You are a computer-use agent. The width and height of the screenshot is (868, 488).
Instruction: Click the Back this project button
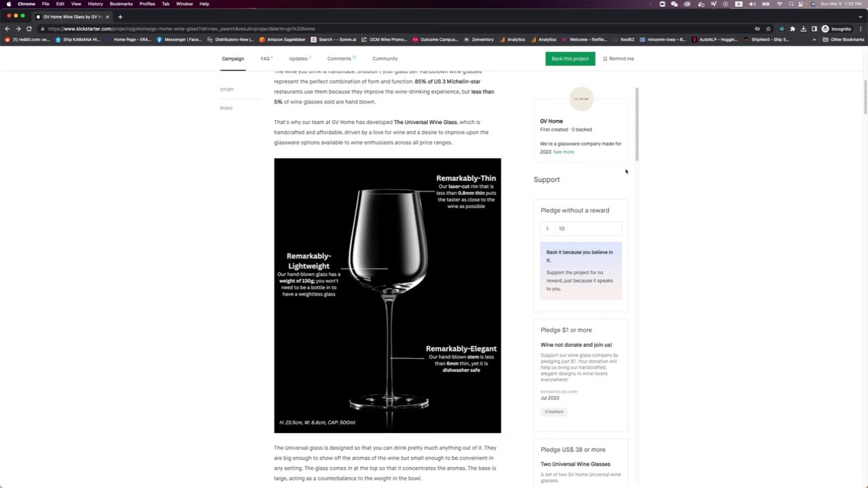coord(570,58)
